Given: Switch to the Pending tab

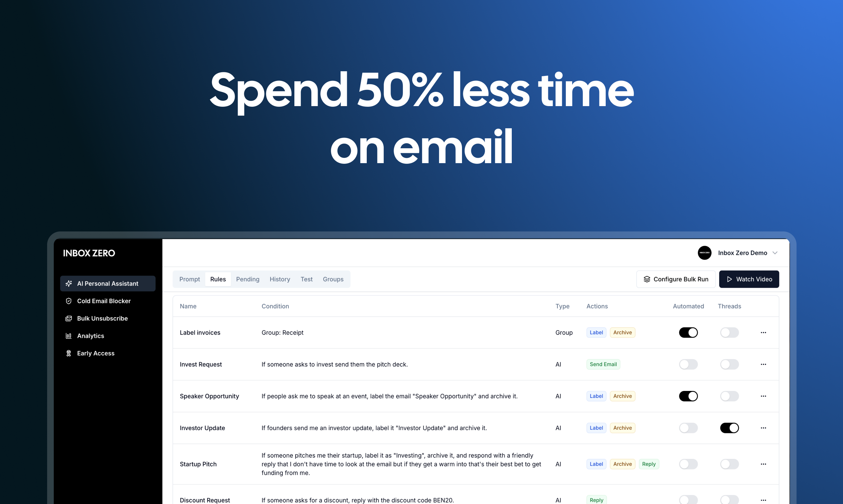Looking at the screenshot, I should coord(247,279).
